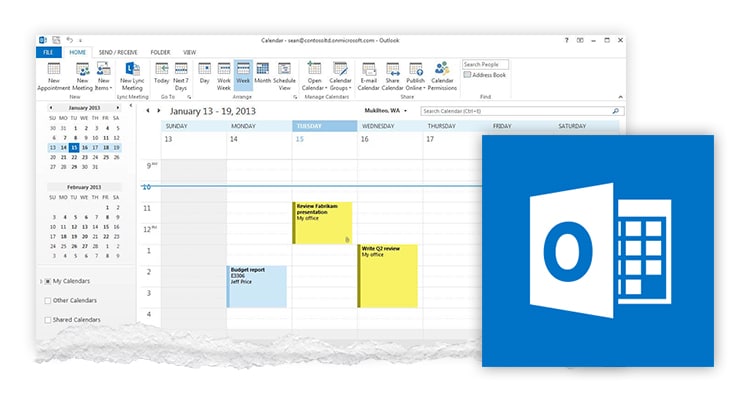Toggle ribbon display options icon
Viewport: 750px width, 400px height.
coord(580,40)
